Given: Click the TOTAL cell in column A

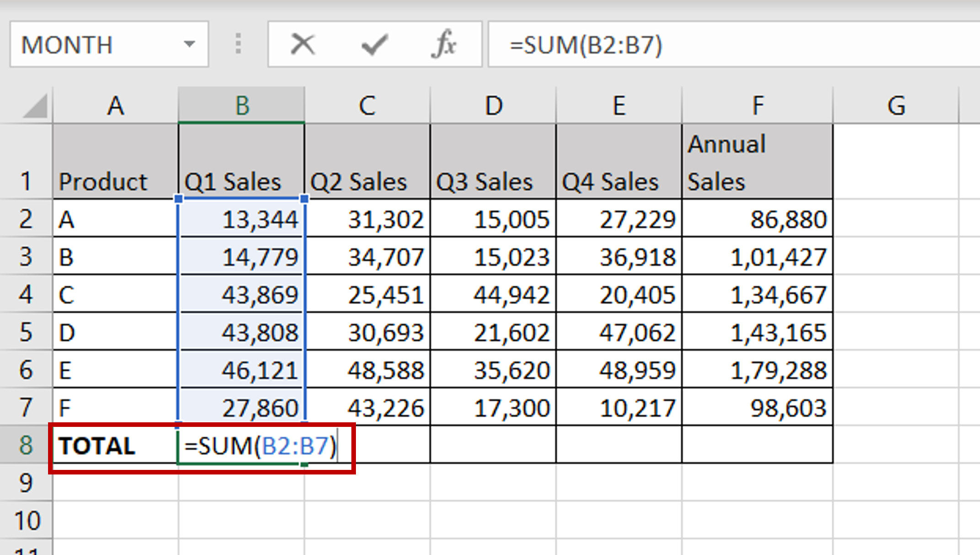Looking at the screenshot, I should coord(114,446).
